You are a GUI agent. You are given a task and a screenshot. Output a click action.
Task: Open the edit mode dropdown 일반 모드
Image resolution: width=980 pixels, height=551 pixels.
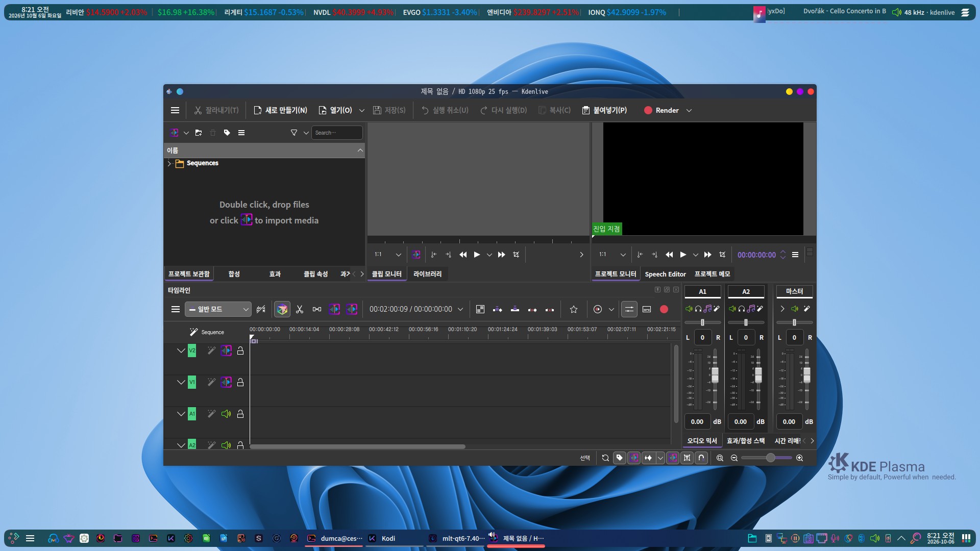[218, 309]
